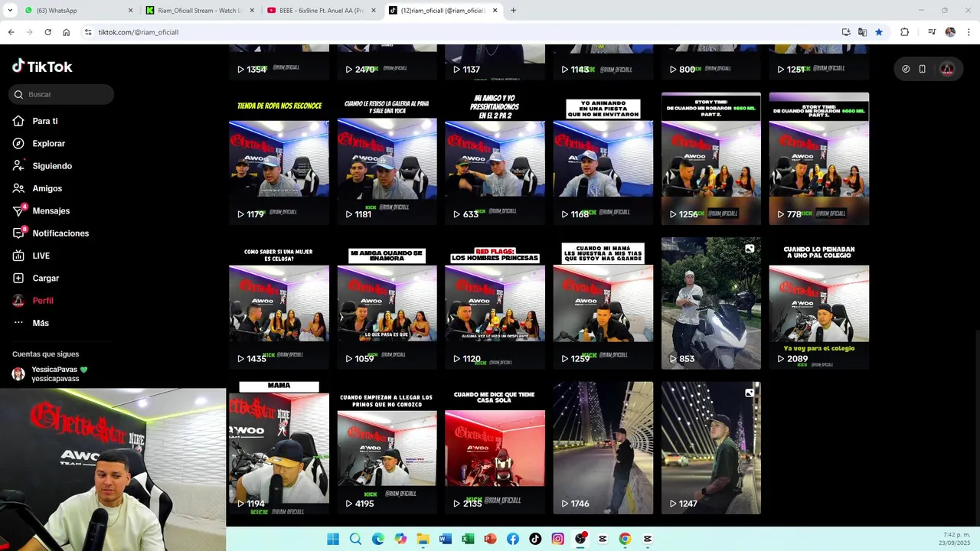This screenshot has width=980, height=551.
Task: Open video Cuando empiezan a llegar primos
Action: click(387, 448)
